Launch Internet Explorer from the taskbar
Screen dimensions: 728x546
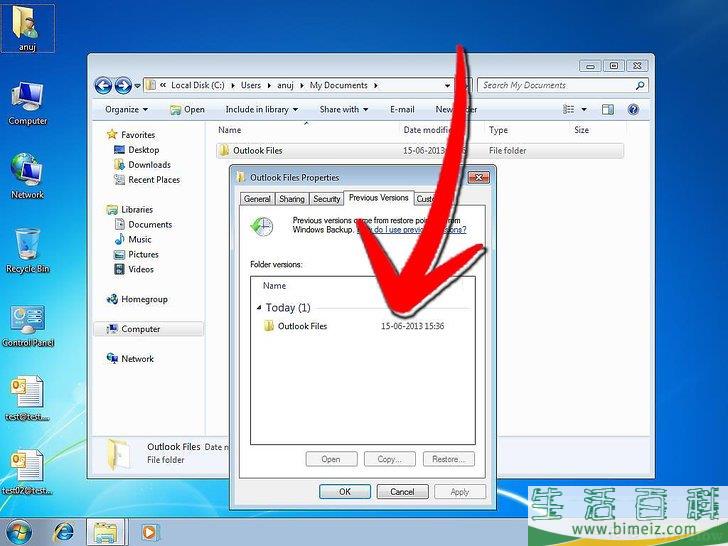[63, 532]
